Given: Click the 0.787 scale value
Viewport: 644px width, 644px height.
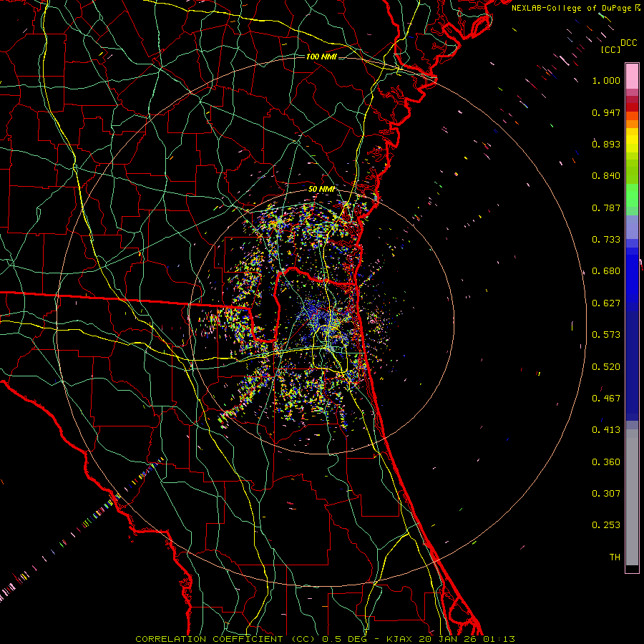Looking at the screenshot, I should coord(606,208).
